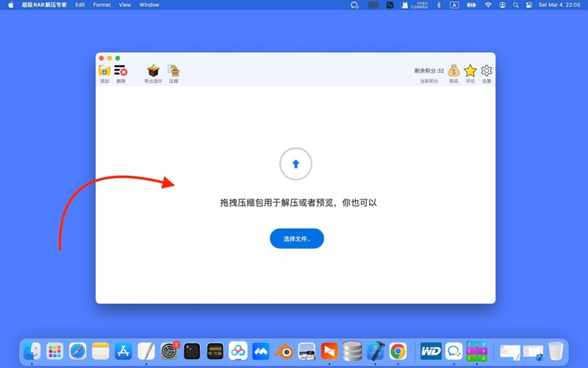Viewport: 588px width, 368px height.
Task: Click the blue upload arrow circle
Action: 295,164
